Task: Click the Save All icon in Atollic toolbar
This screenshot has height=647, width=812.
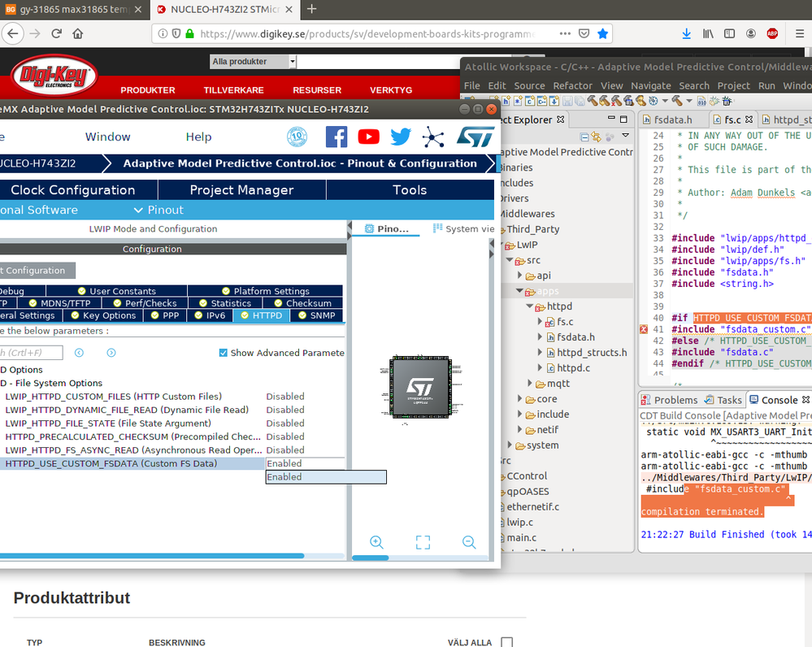Action: (580, 101)
